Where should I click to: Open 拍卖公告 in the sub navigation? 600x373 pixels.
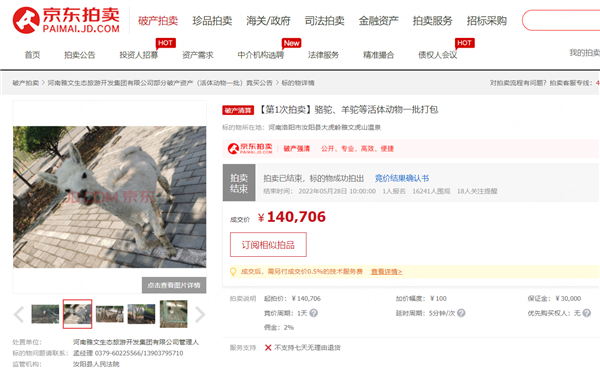click(x=80, y=55)
